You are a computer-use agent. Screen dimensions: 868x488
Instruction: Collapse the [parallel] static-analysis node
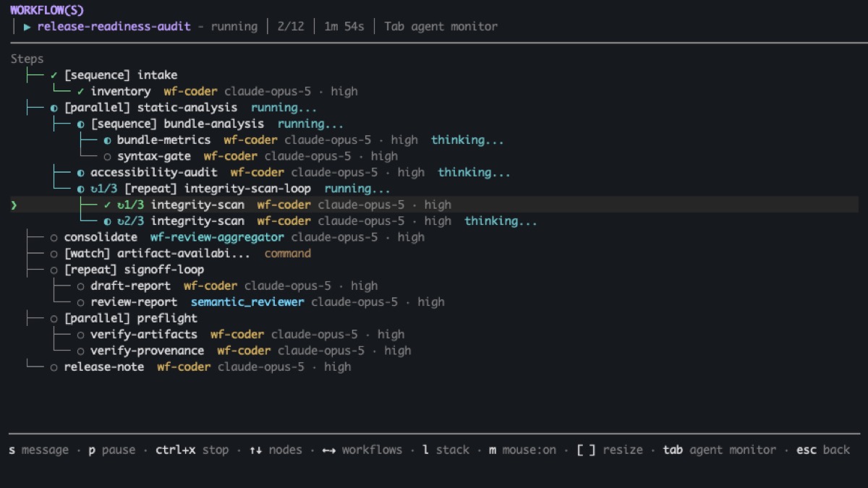150,108
